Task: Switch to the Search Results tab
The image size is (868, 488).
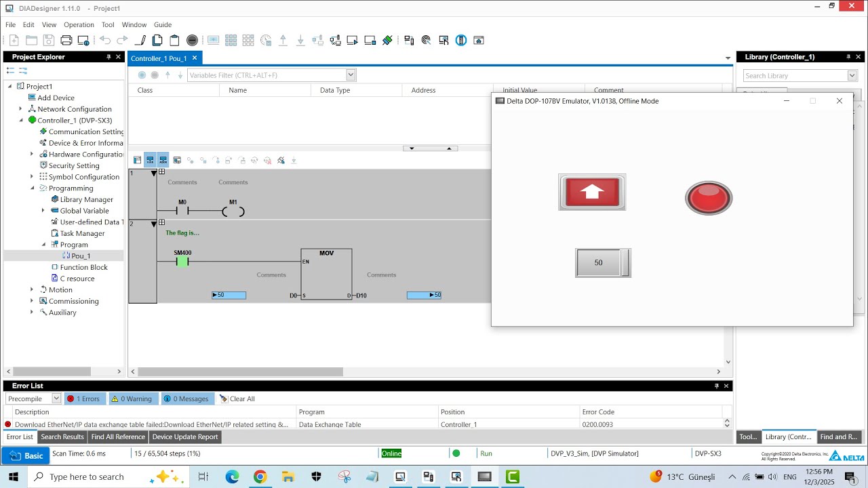Action: point(62,437)
